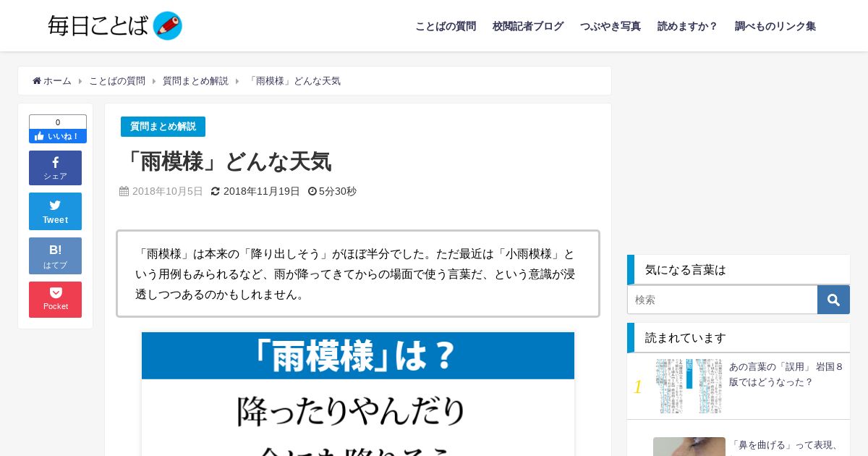Click the updated date 2018年11月19日
This screenshot has height=456, width=868.
pos(261,191)
